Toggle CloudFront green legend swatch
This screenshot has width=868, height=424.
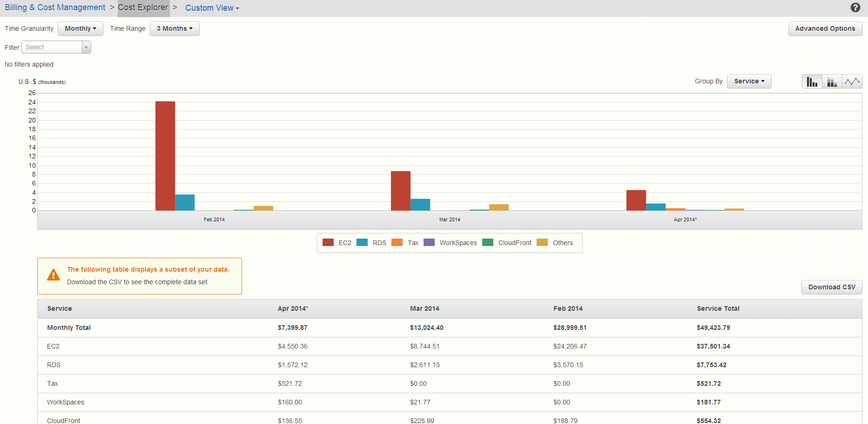pyautogui.click(x=488, y=242)
